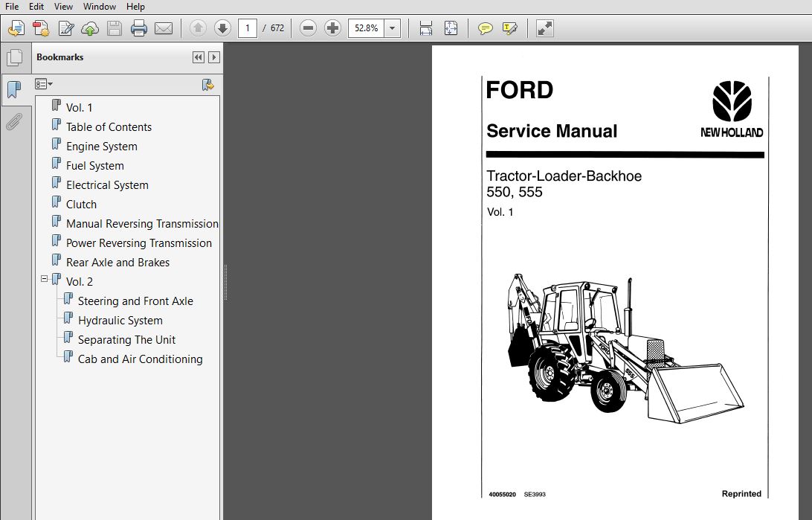
Task: Send file by email envelope icon
Action: tap(164, 28)
